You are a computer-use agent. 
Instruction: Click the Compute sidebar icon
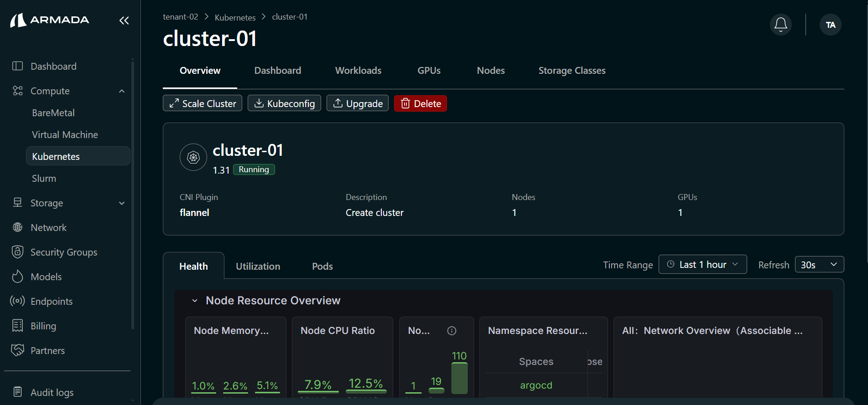[17, 91]
